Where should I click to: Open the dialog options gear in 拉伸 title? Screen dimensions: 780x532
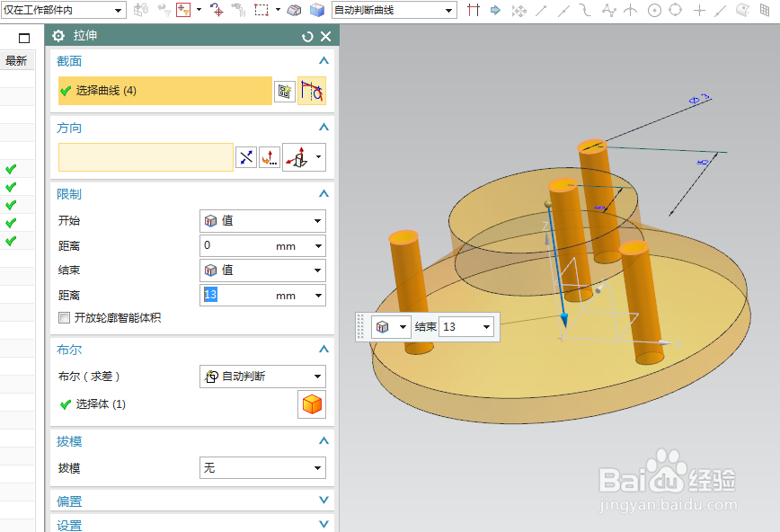(58, 36)
